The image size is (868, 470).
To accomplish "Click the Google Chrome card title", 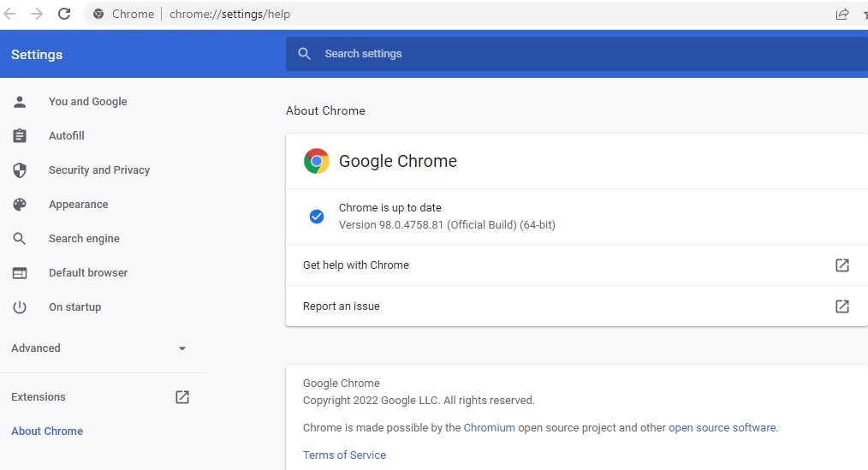I will tap(398, 161).
